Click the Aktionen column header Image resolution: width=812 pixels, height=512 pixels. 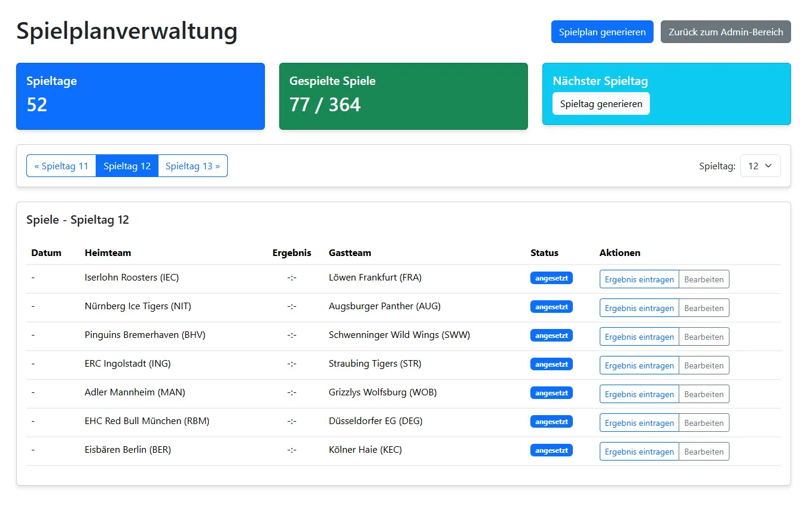pos(619,252)
